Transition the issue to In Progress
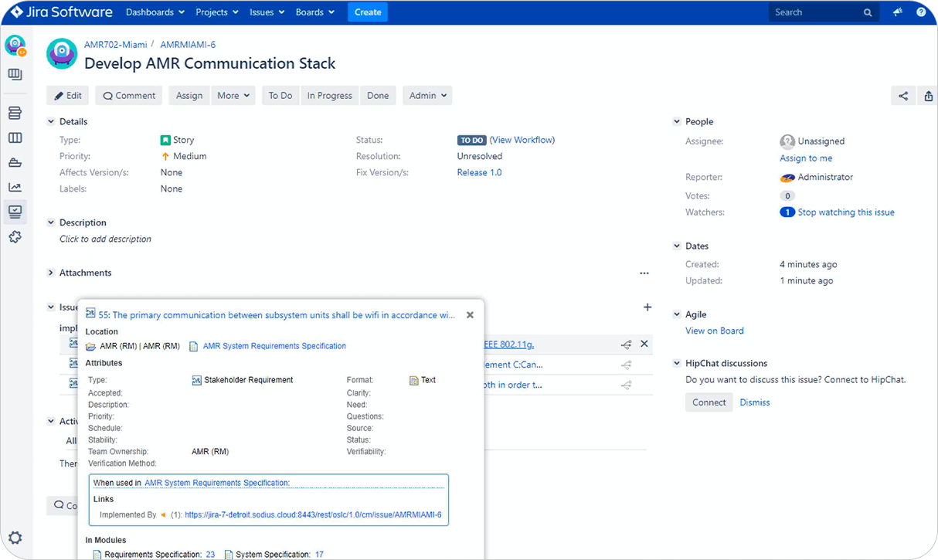This screenshot has width=938, height=560. (330, 96)
